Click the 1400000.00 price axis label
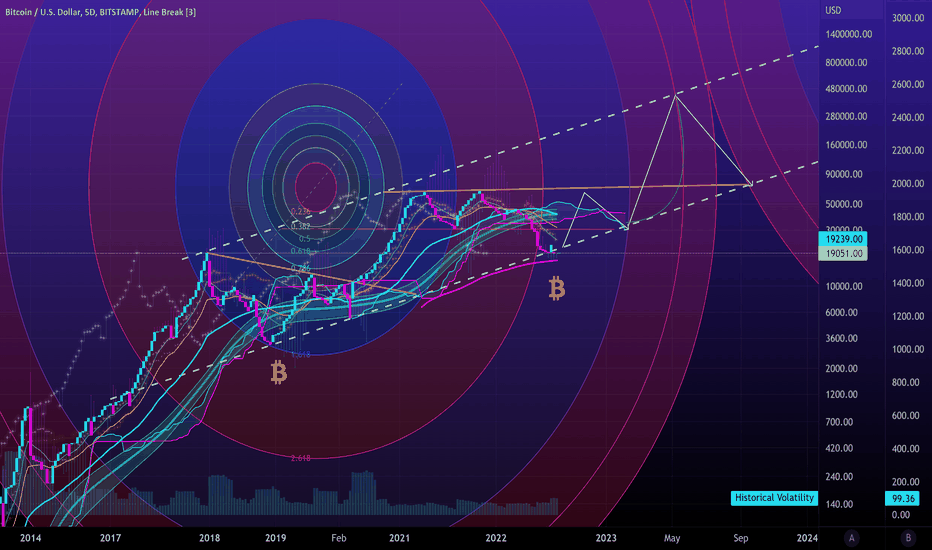932x550 pixels. (849, 34)
